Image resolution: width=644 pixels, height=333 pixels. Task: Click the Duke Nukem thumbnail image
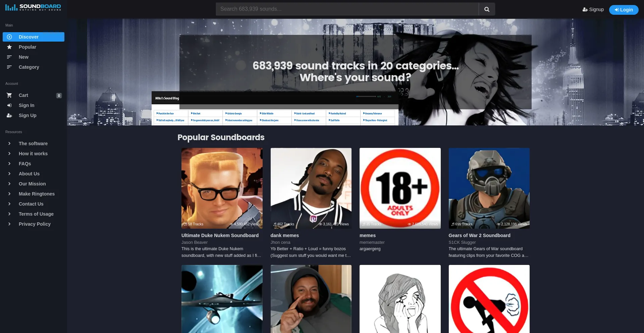tap(222, 188)
